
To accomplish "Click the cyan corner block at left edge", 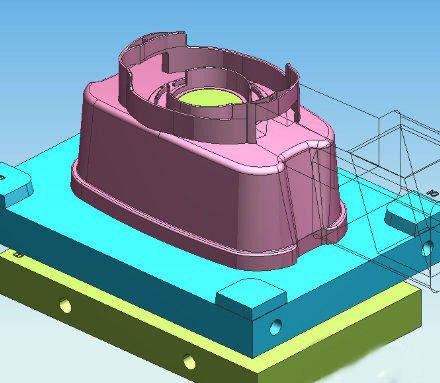I will [x=14, y=183].
